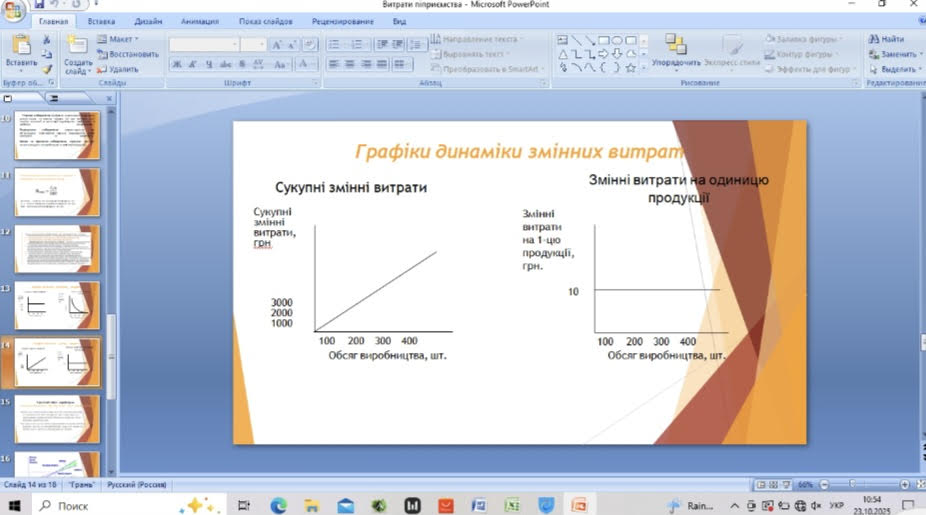Toggle italic (К) text formatting
Screen dimensions: 926x515
click(x=192, y=64)
